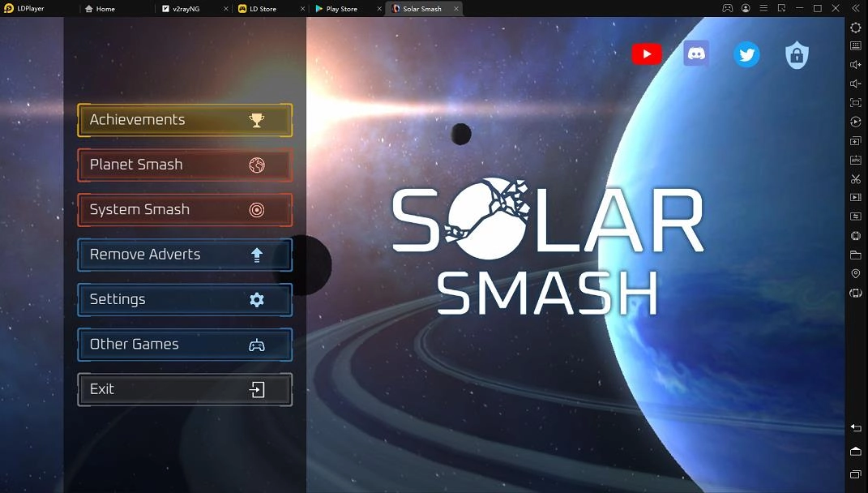Viewport: 868px width, 493px height.
Task: Click the Exit game button
Action: 185,389
